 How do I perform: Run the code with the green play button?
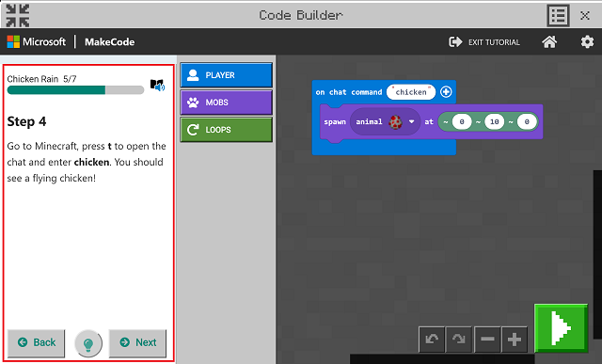[561, 328]
